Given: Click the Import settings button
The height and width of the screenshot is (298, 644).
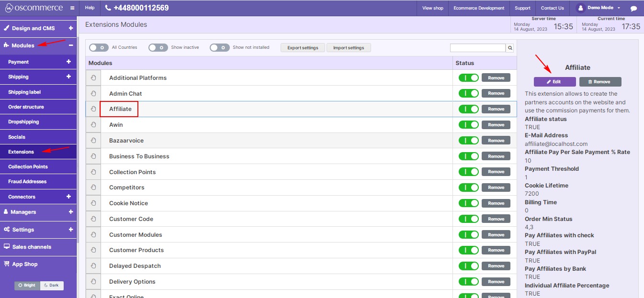Looking at the screenshot, I should pos(349,48).
